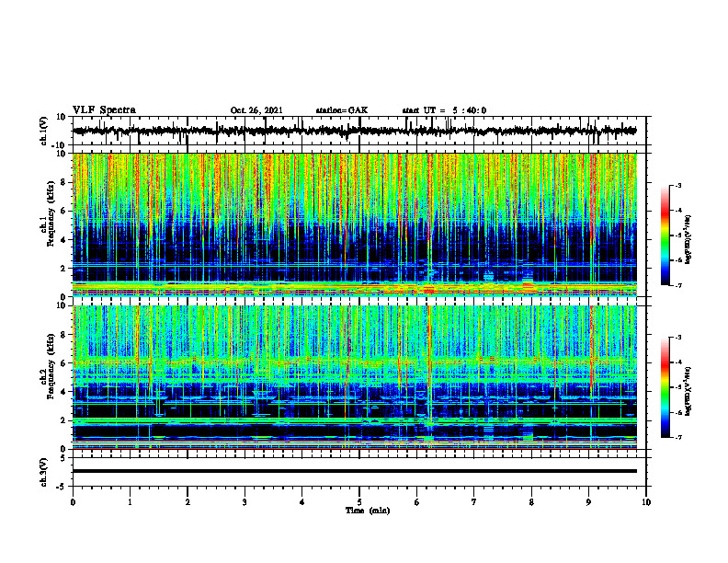The height and width of the screenshot is (563, 728).
Task: Click the time axis tick label '2'
Action: coord(188,502)
